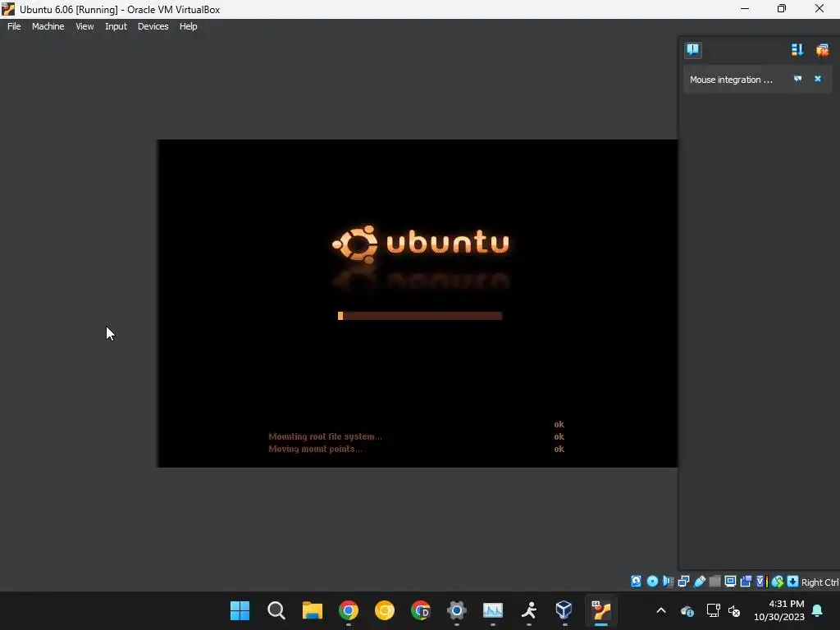Click inside the Ubuntu guest screen logo
Viewport: 840px width, 630px height.
tap(421, 244)
